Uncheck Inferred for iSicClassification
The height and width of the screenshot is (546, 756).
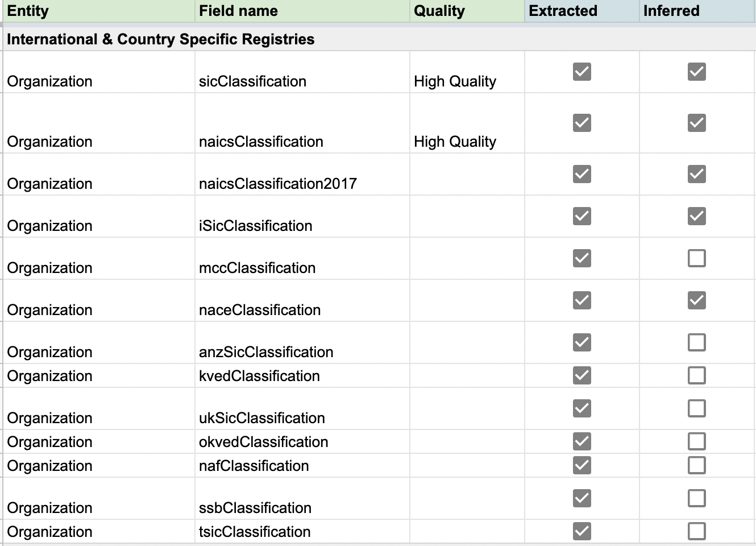pyautogui.click(x=696, y=216)
